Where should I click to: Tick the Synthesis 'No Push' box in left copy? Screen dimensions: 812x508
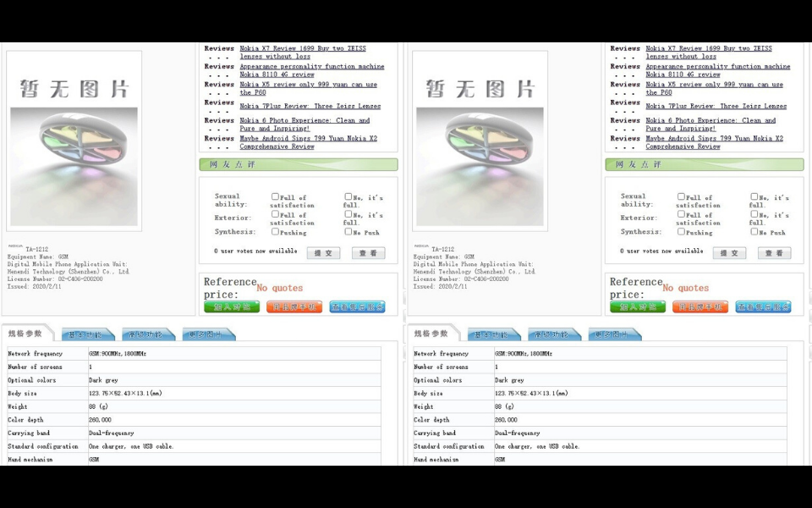tap(348, 232)
